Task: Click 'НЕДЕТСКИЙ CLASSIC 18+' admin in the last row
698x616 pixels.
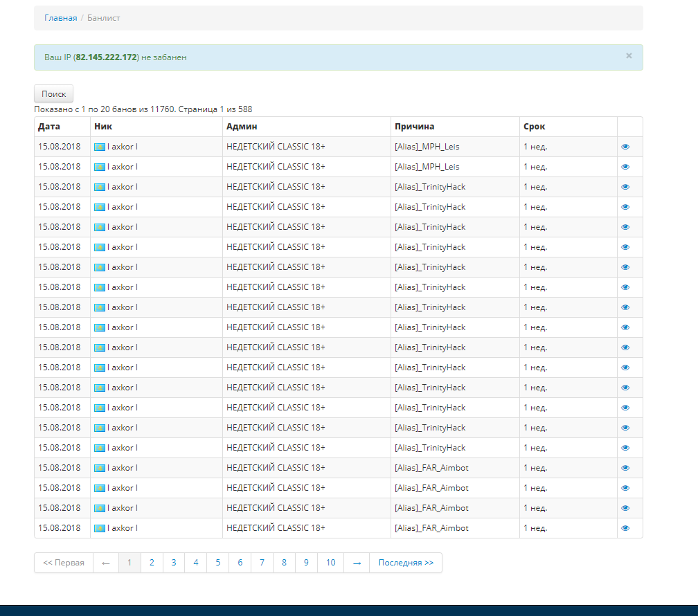Action: pos(276,528)
